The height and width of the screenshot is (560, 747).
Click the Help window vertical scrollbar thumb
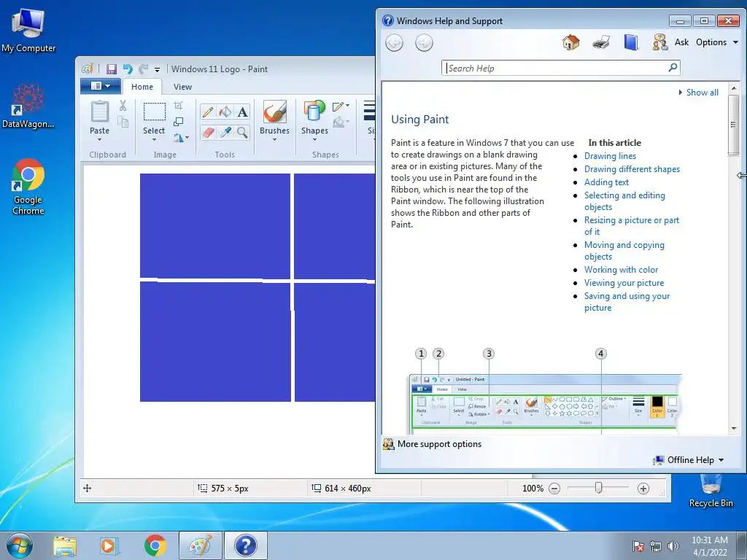point(734,125)
